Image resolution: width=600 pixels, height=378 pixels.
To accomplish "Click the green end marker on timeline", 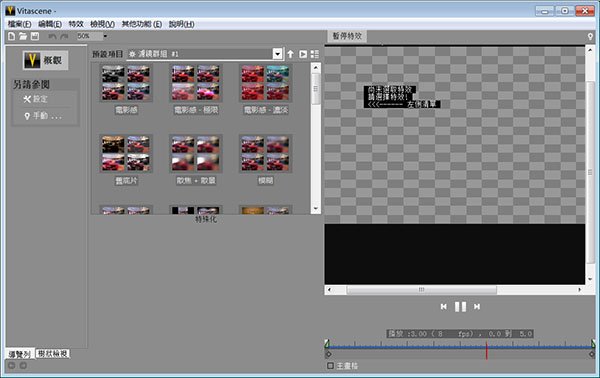I will click(593, 344).
